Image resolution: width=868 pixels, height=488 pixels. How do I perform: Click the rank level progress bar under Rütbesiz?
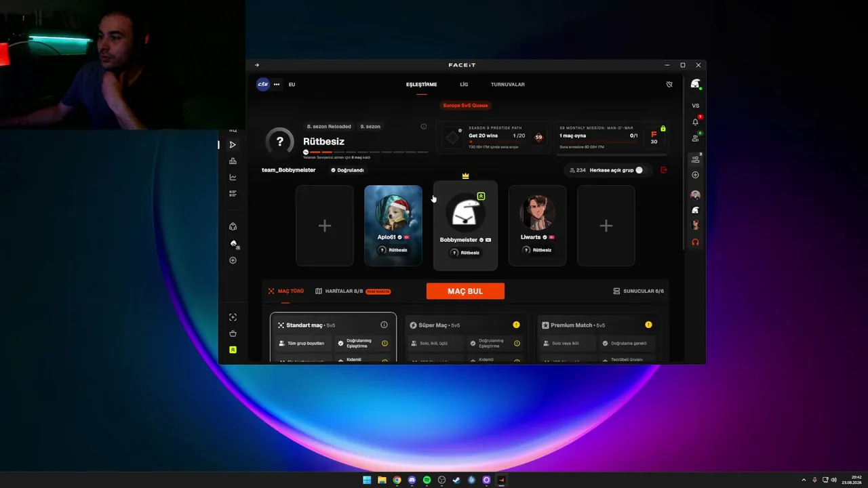[366, 152]
